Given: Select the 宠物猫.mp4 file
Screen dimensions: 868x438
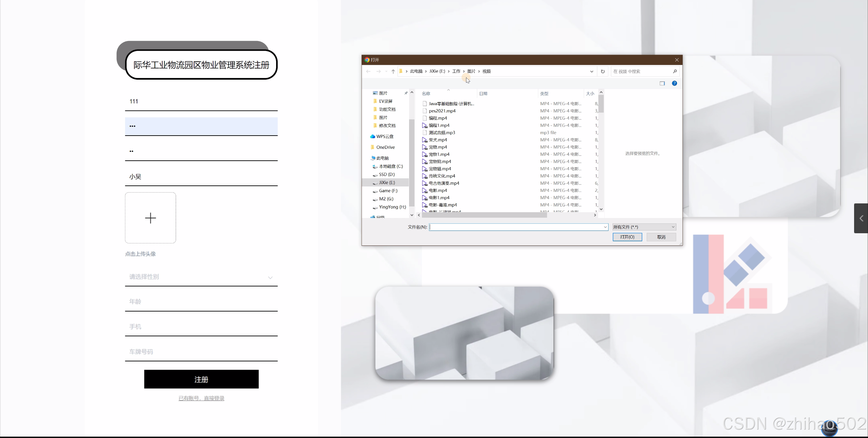Looking at the screenshot, I should (x=440, y=169).
